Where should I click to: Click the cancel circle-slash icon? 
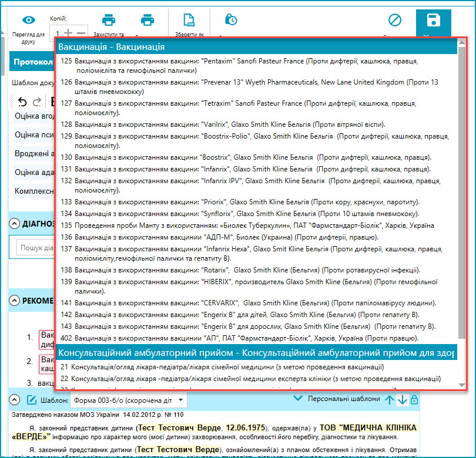tap(395, 20)
